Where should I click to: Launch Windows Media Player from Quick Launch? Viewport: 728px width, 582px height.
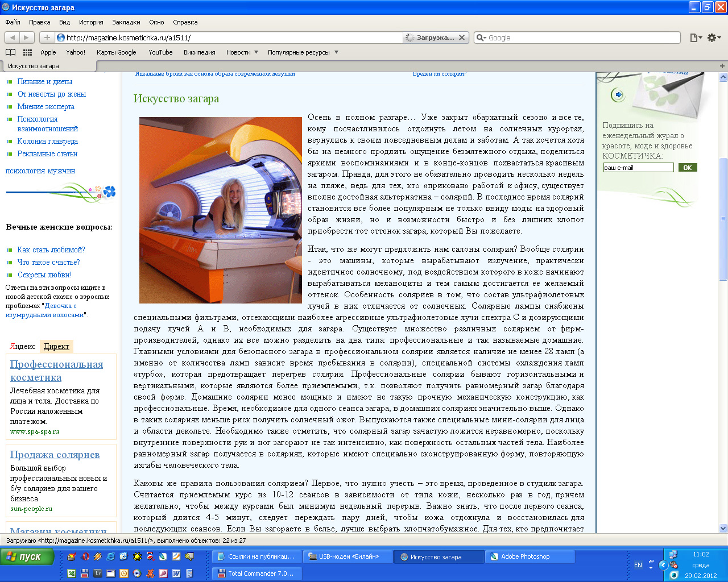pos(137,573)
